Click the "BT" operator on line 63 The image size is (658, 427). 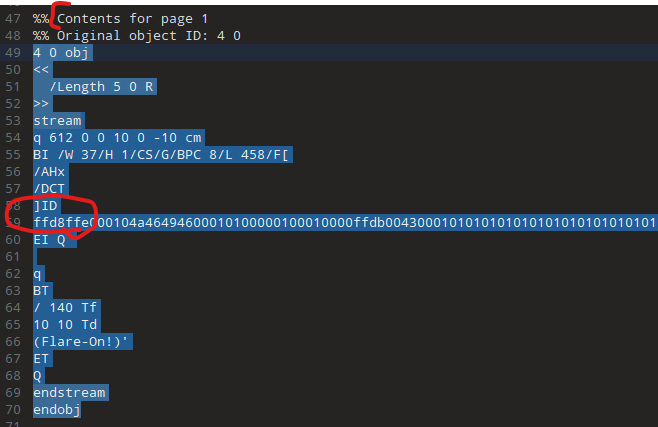click(x=41, y=290)
